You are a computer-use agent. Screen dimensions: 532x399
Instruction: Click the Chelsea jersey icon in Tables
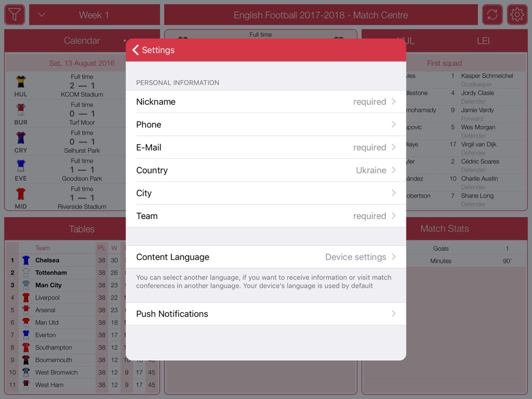point(26,260)
